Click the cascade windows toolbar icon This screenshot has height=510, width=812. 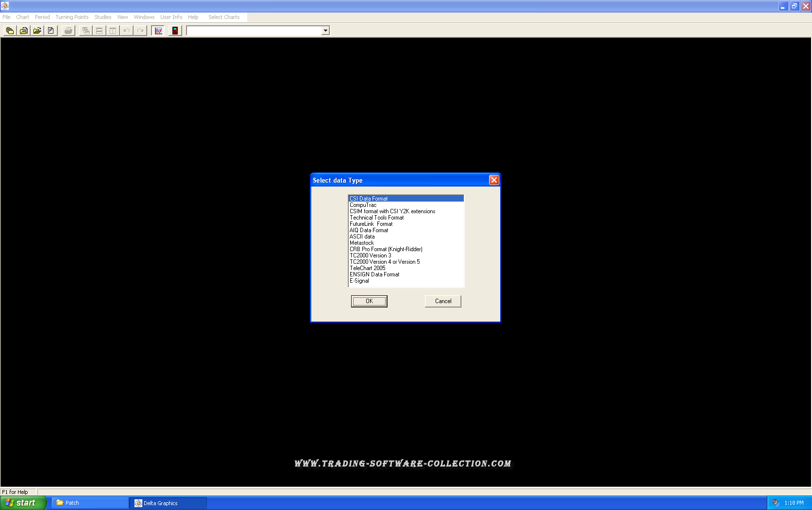(85, 31)
